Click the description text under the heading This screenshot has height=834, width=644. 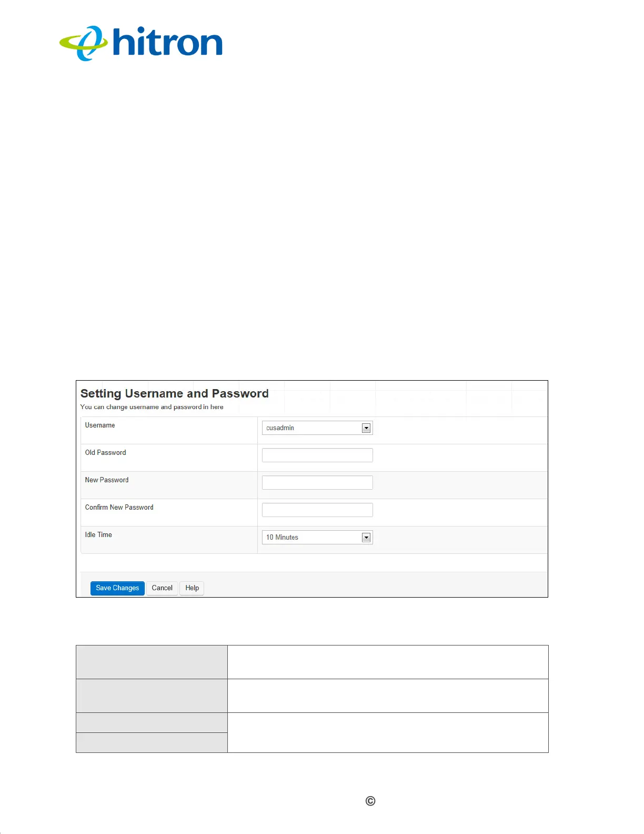pos(152,407)
